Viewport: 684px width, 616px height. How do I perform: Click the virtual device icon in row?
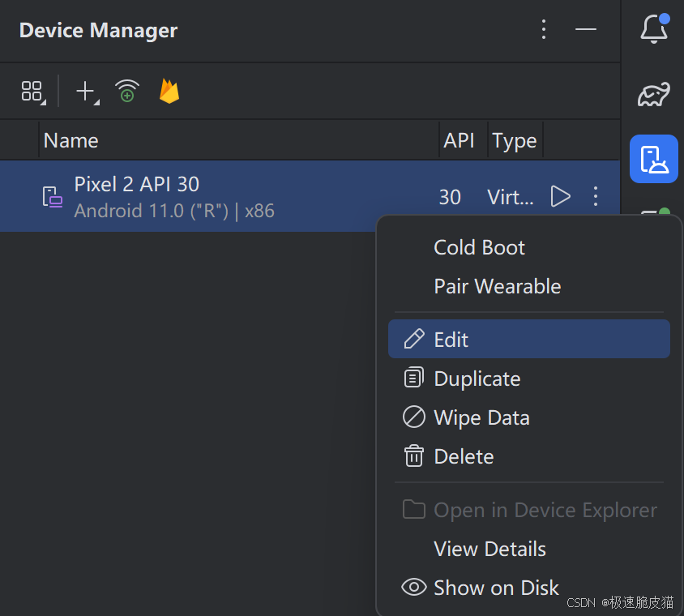[53, 197]
